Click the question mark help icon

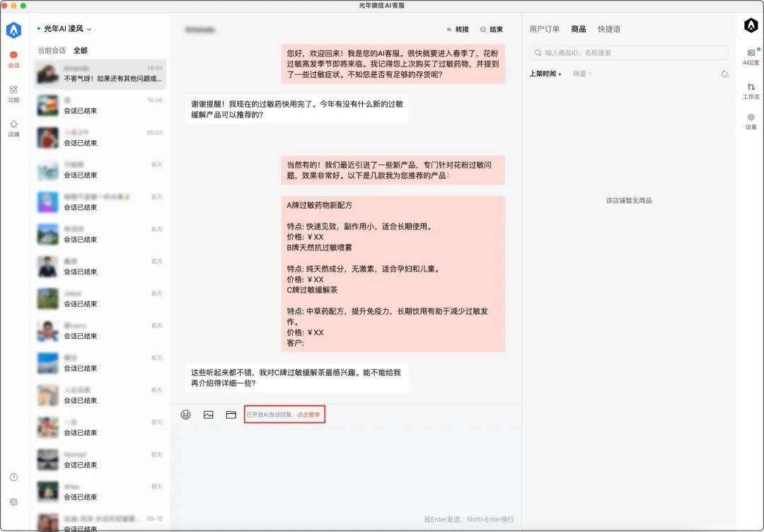click(13, 478)
